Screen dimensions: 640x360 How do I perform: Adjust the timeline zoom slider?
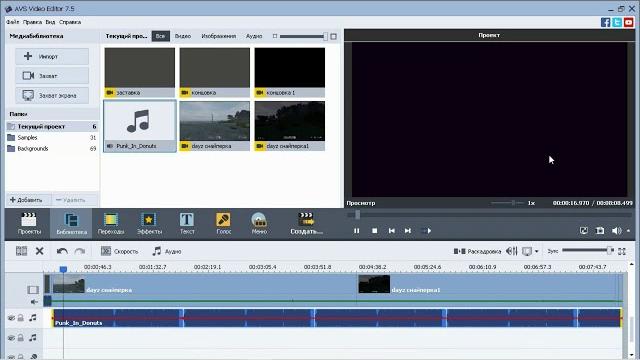[x=588, y=250]
